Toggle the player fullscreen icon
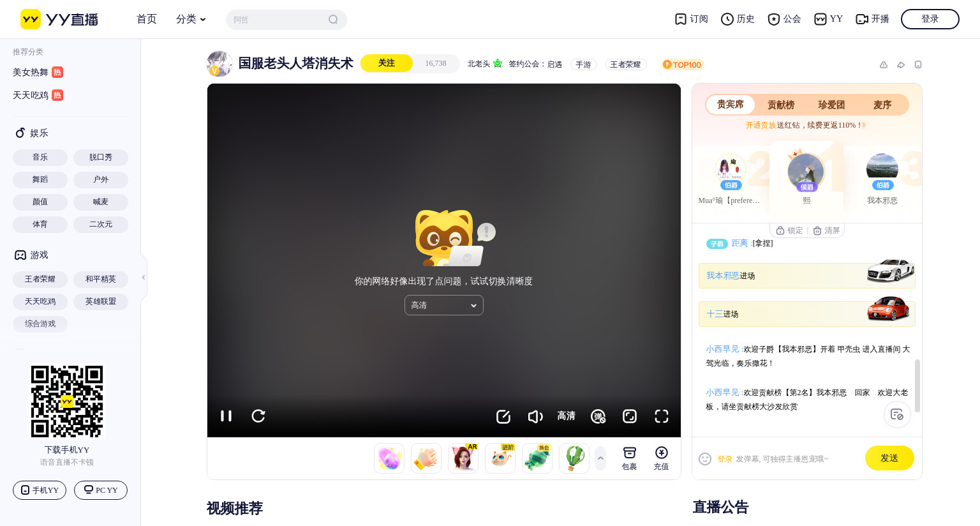Screen dimensions: 980x526 pos(662,417)
